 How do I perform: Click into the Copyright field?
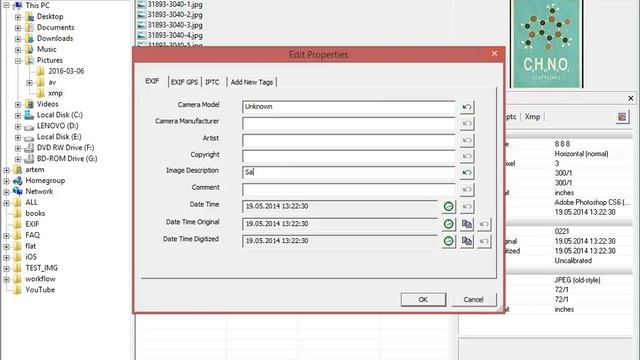[349, 156]
